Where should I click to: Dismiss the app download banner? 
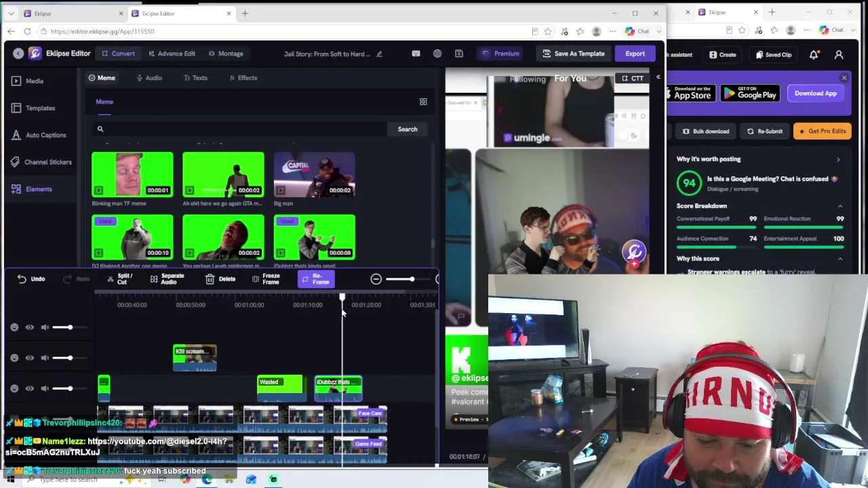pyautogui.click(x=844, y=79)
